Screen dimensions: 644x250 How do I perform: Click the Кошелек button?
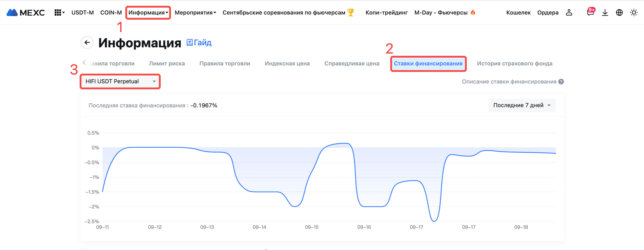pyautogui.click(x=518, y=12)
